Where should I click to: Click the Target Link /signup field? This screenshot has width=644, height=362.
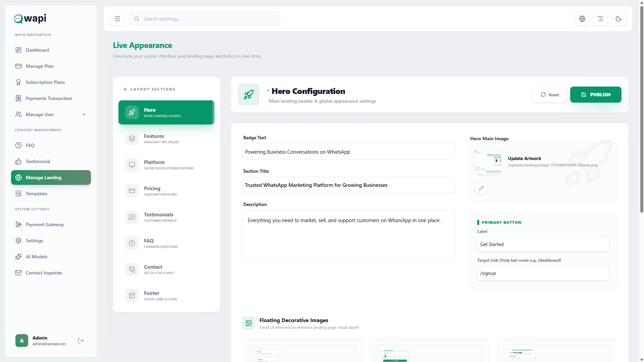543,273
